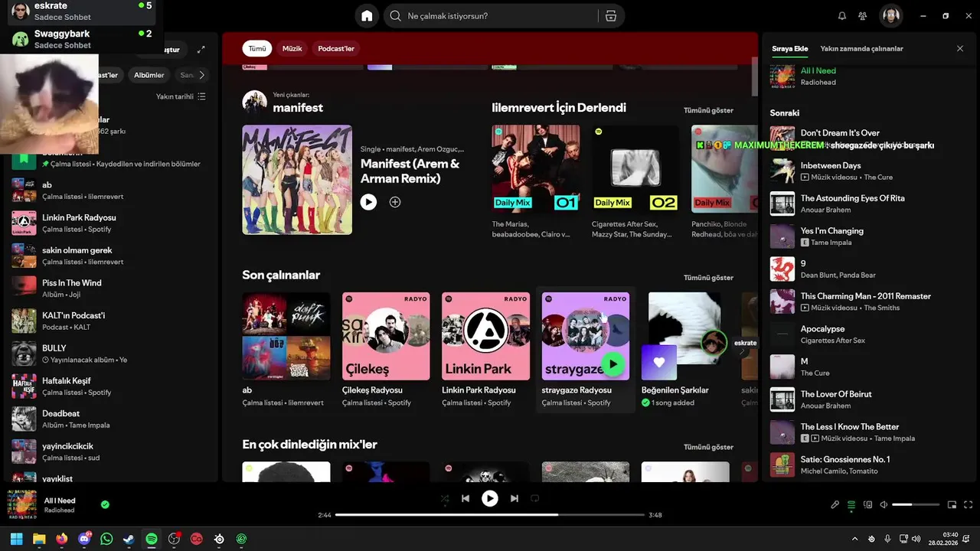
Task: Open the manifest artist name link
Action: pos(298,108)
